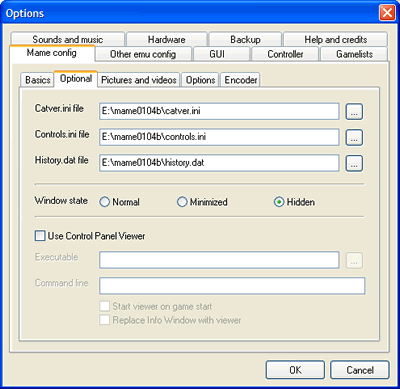Browse for the Controls.ini file
Viewport: 400px width, 389px height.
coord(354,137)
